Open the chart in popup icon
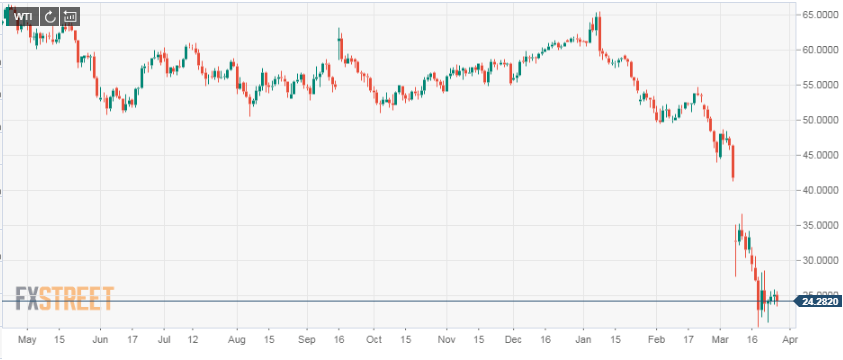 click(x=70, y=17)
